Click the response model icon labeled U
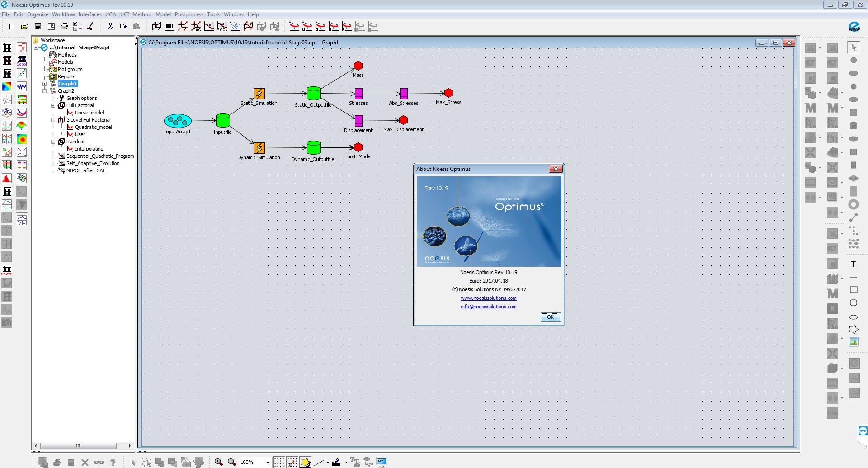 coord(307,27)
